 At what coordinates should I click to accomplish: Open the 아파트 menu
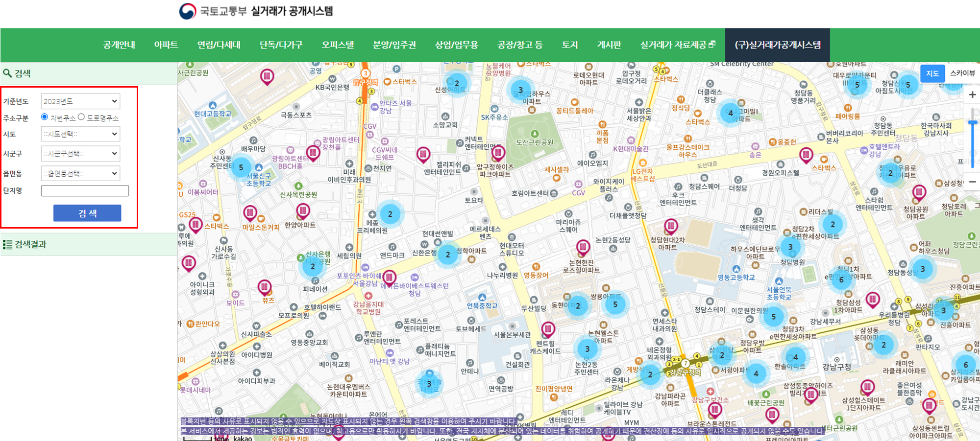(166, 45)
